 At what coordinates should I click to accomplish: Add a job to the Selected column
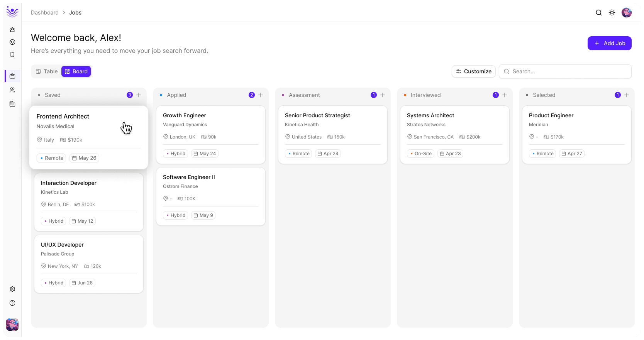[627, 95]
